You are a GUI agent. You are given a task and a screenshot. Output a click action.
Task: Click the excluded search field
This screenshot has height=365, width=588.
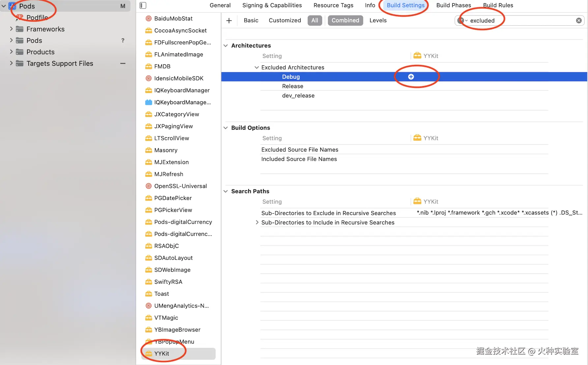(x=520, y=20)
